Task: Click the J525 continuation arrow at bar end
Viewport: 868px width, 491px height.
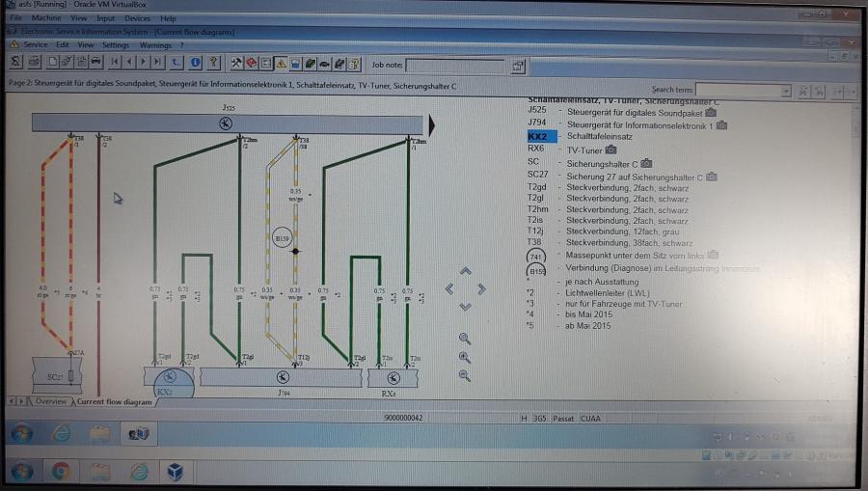Action: (x=432, y=125)
